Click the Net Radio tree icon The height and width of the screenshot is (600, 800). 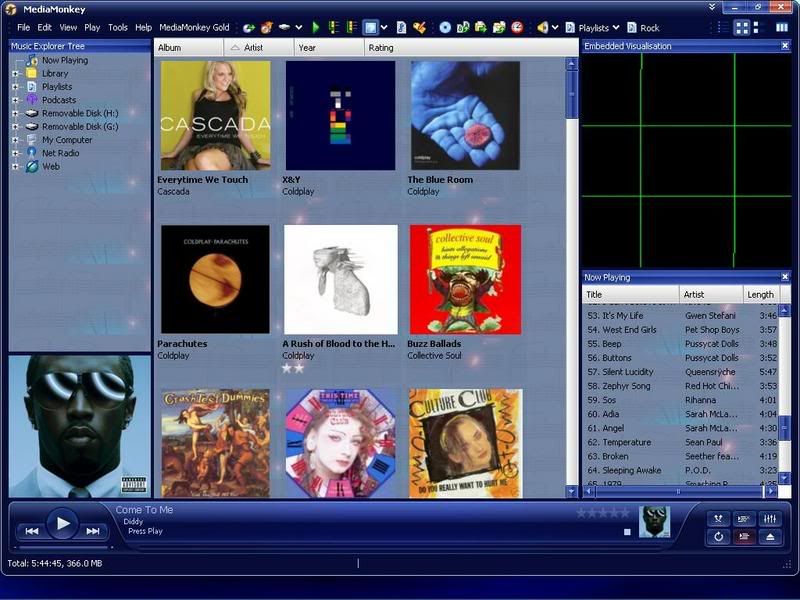click(32, 153)
